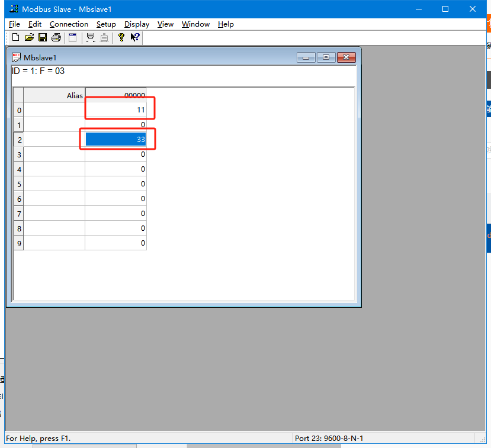Open the File menu
The width and height of the screenshot is (491, 448).
click(x=14, y=24)
